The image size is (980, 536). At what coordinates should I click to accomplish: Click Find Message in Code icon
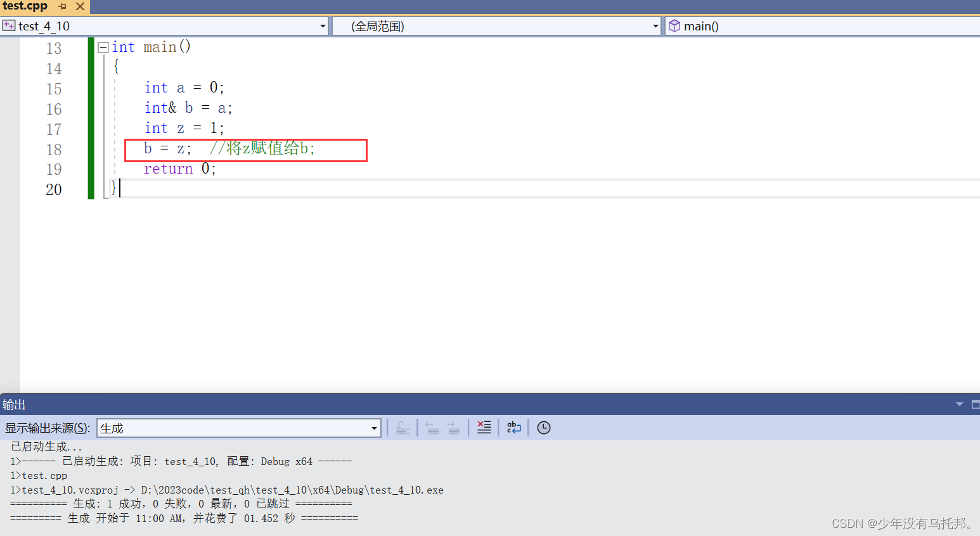403,428
